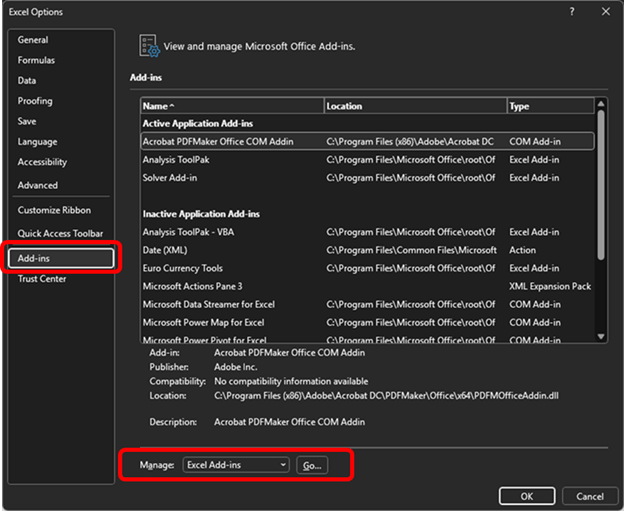Click the scroll up arrow of add-ins list

point(601,104)
